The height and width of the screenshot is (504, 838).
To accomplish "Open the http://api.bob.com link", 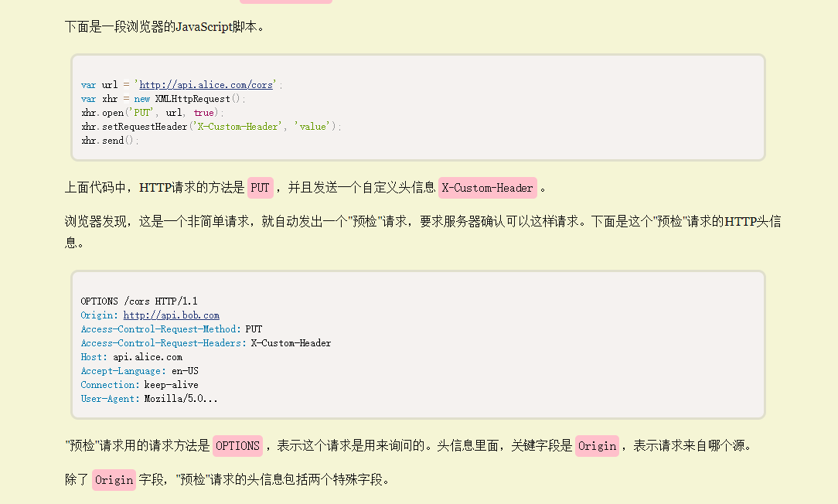I will coord(171,315).
